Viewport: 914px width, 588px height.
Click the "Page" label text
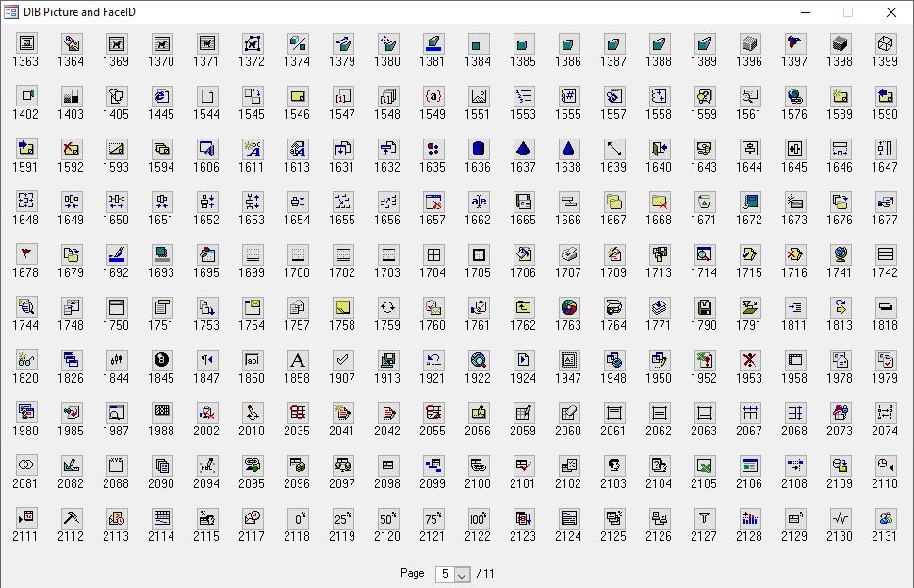click(412, 574)
